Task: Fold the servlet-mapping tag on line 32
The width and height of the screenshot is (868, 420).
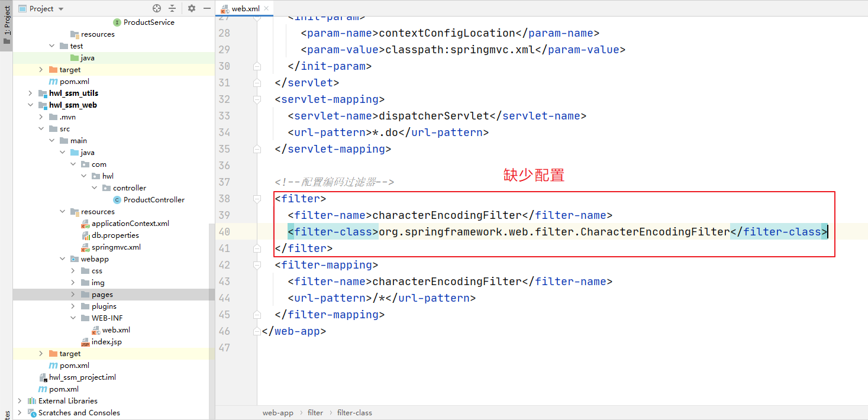Action: click(257, 99)
